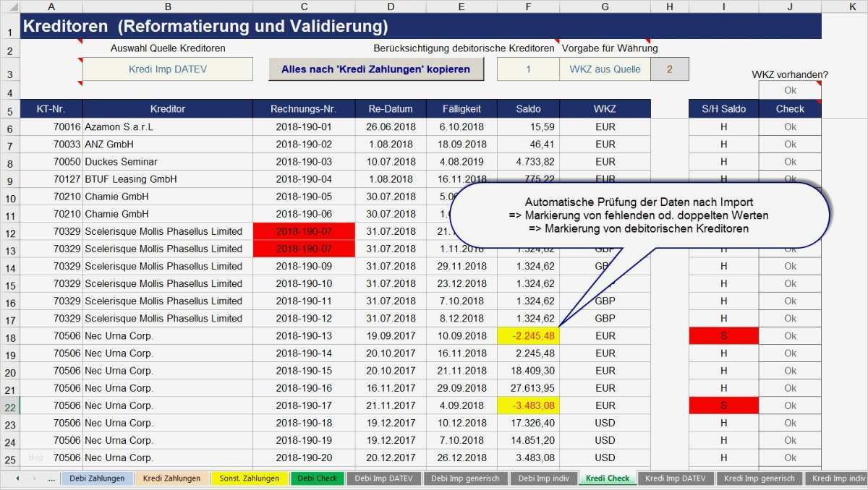The height and width of the screenshot is (490, 868).
Task: Select the red 'S' cell in row 22
Action: coord(723,405)
